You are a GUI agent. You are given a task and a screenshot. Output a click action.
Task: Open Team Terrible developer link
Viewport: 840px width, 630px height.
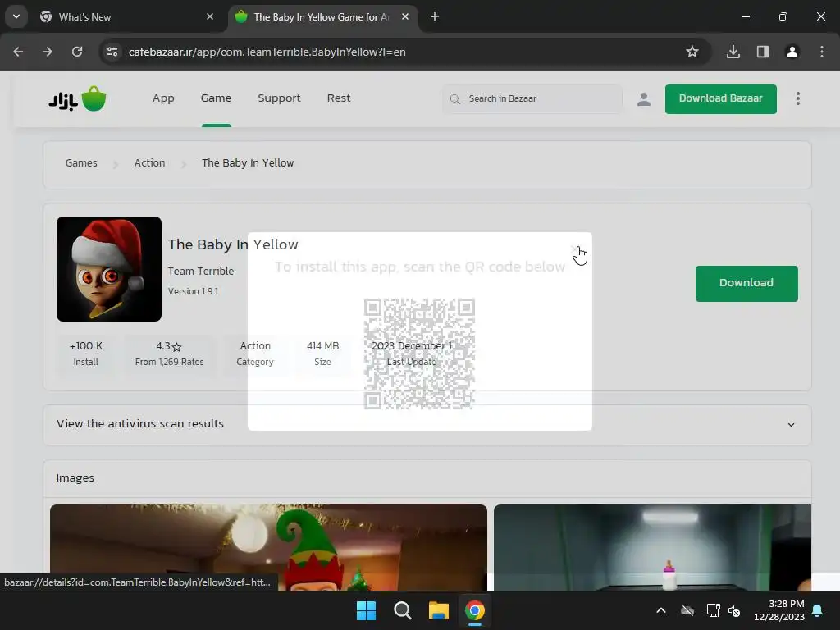(x=201, y=271)
